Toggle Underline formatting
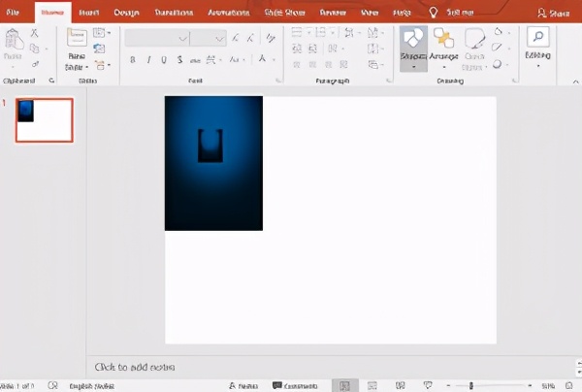The width and height of the screenshot is (582, 392). [x=164, y=59]
